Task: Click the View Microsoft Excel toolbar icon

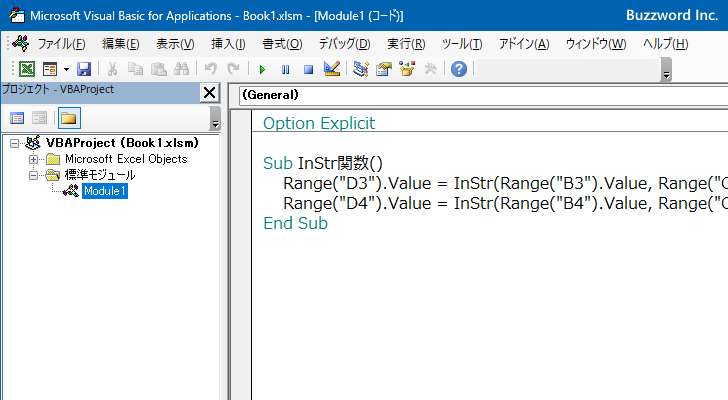Action: click(26, 69)
